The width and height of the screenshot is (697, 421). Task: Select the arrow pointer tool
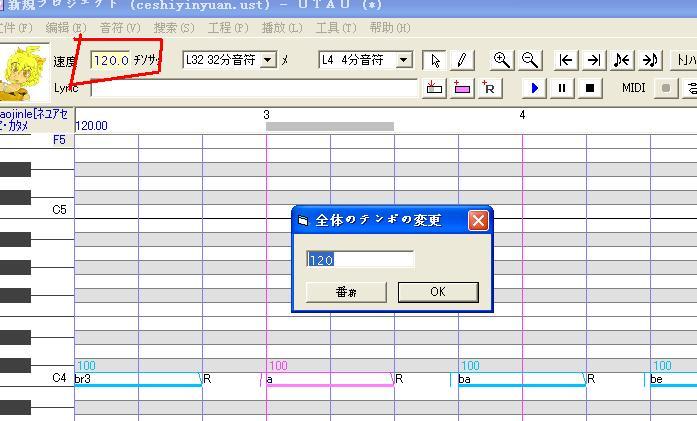[434, 60]
